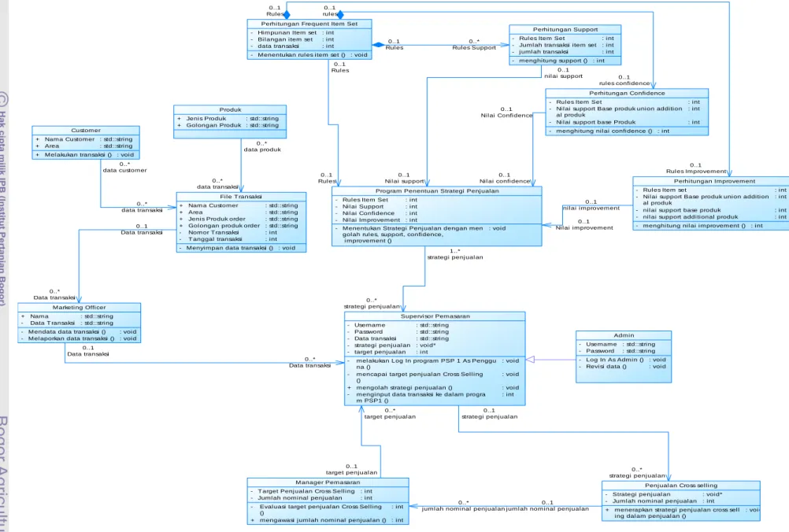Click the data customer association label
This screenshot has width=789, height=532.
pyautogui.click(x=124, y=171)
